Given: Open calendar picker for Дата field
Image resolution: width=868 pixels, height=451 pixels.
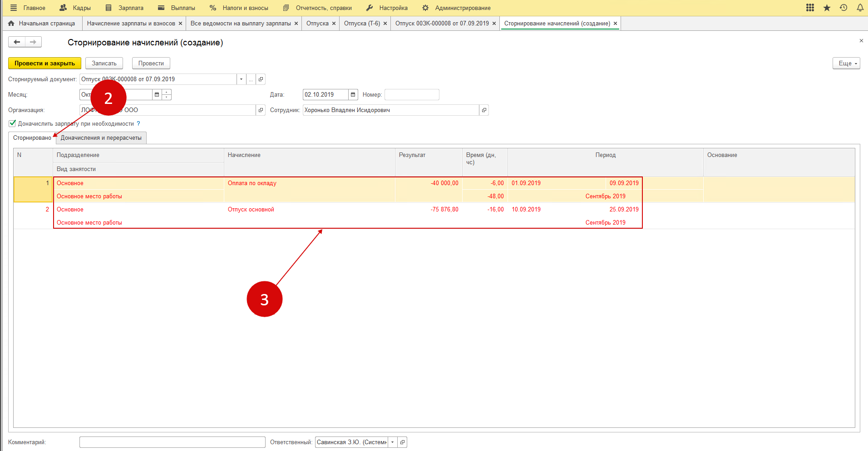Looking at the screenshot, I should [x=353, y=94].
